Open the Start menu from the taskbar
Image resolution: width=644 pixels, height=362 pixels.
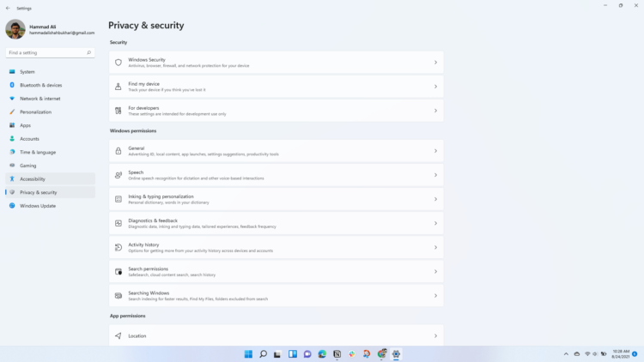click(x=248, y=353)
